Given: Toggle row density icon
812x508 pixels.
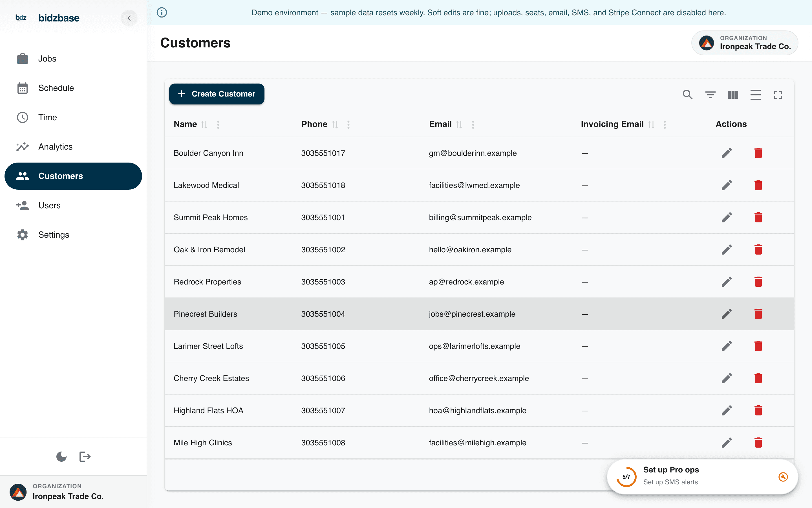Looking at the screenshot, I should pyautogui.click(x=755, y=95).
